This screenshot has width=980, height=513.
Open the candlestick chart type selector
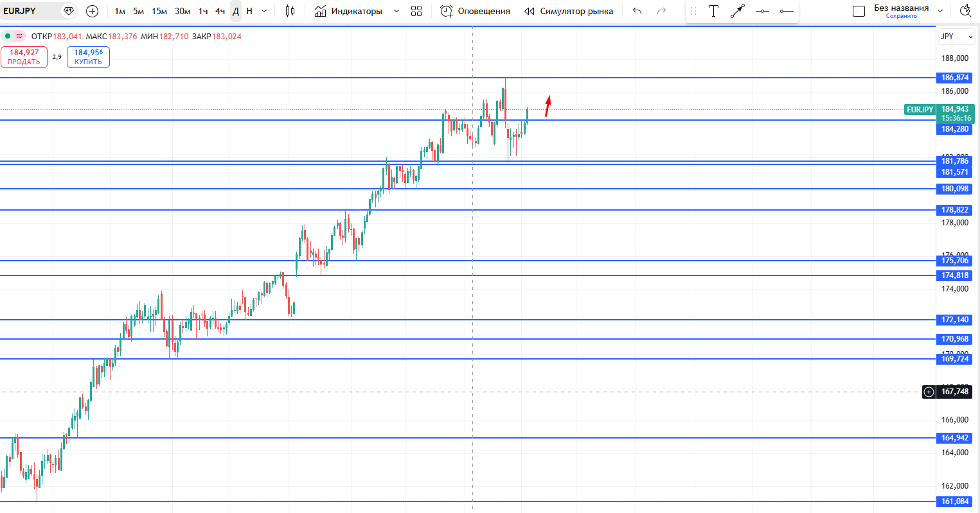pyautogui.click(x=290, y=11)
